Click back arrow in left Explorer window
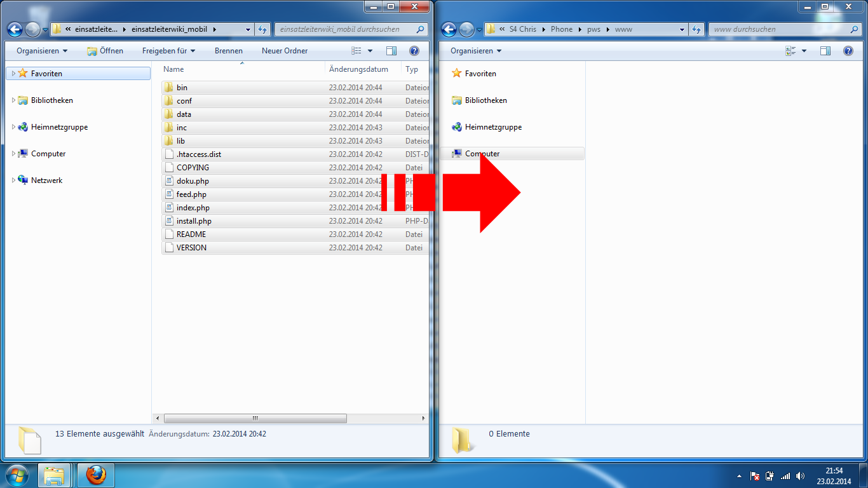 coord(15,29)
